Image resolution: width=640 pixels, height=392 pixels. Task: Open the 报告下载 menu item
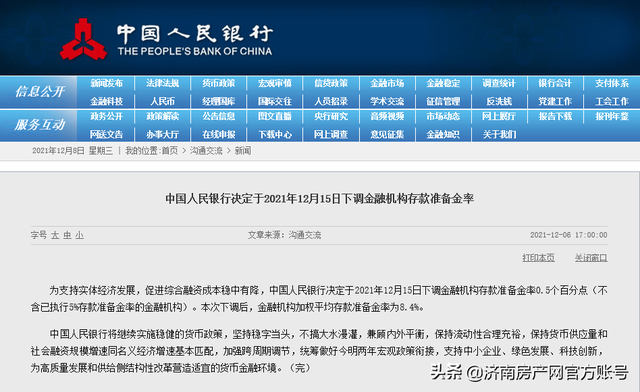[x=555, y=116]
